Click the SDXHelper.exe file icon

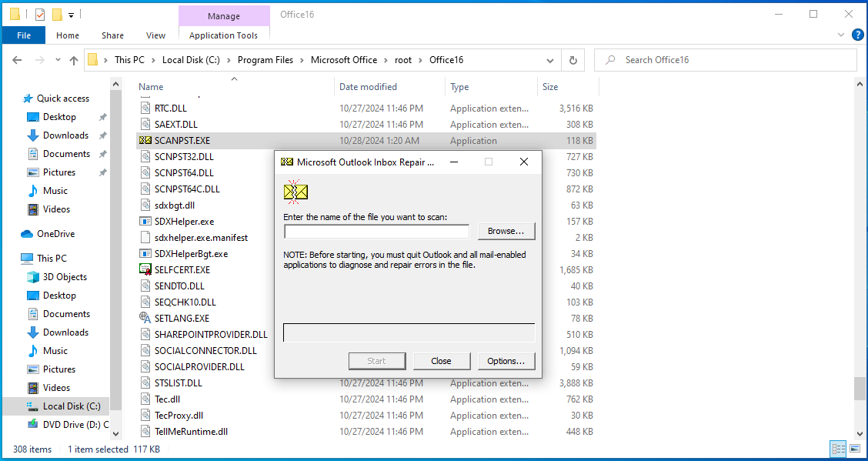(x=145, y=222)
